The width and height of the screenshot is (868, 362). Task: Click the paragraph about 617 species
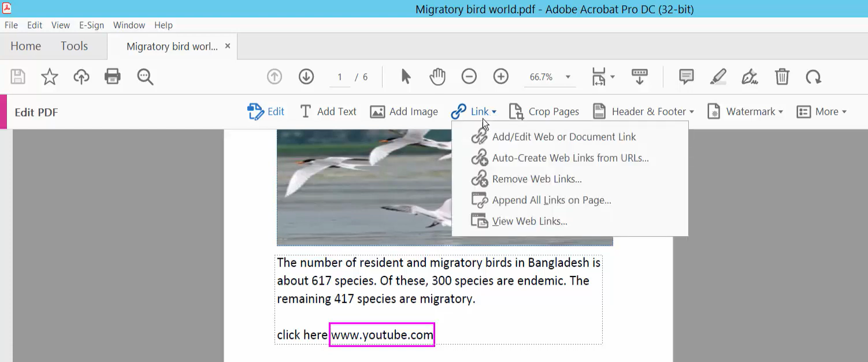(x=439, y=281)
